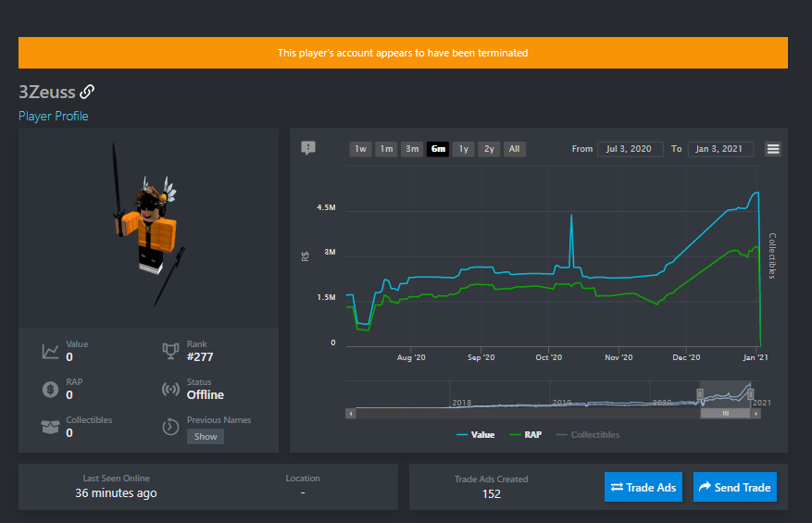Screen dimensions: 812x523
Task: Click the Jan '21 axis label
Action: (756, 357)
